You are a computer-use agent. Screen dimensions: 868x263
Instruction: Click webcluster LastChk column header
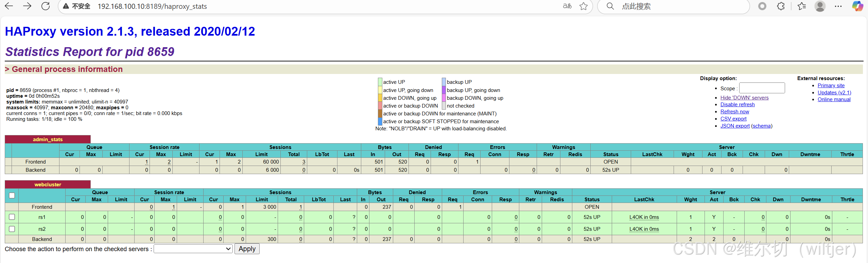coord(644,200)
